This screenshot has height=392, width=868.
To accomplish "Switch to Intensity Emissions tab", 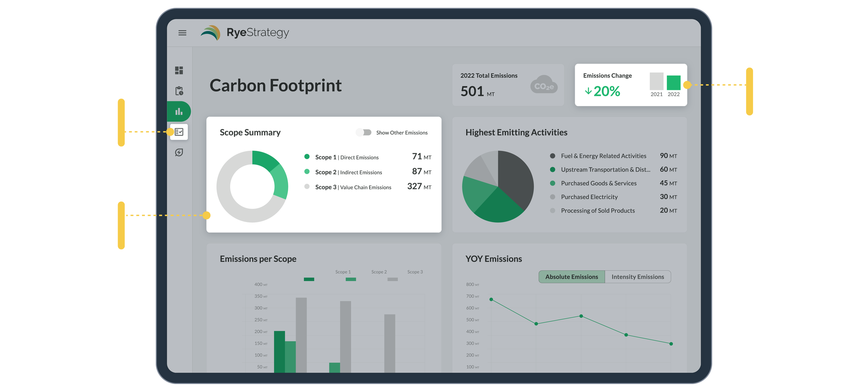I will [x=637, y=277].
